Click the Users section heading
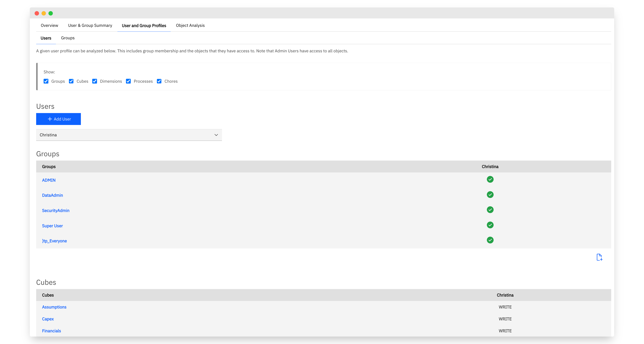644x344 pixels. point(45,106)
